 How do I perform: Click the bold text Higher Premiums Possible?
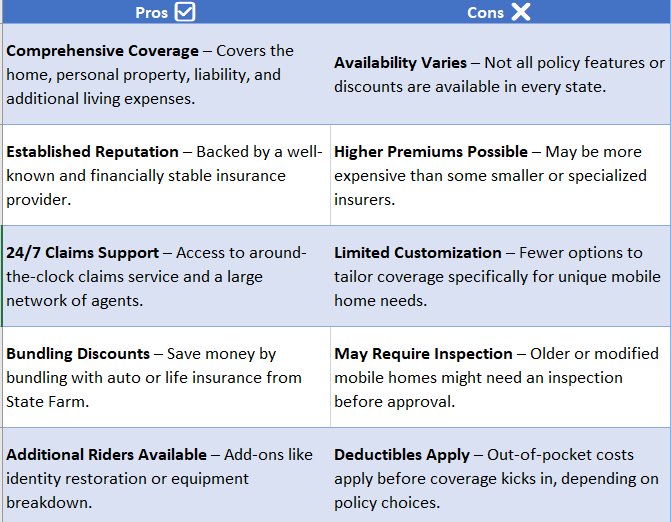coord(431,152)
